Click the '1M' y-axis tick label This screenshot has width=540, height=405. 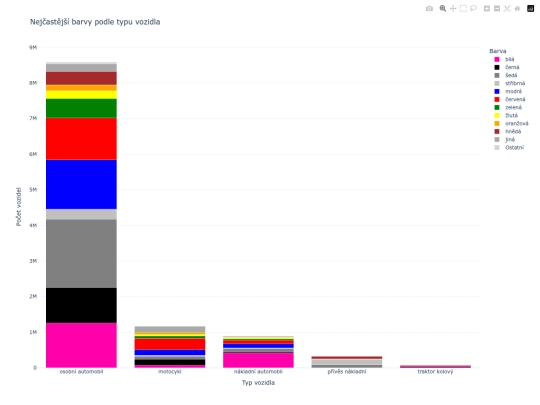[33, 332]
